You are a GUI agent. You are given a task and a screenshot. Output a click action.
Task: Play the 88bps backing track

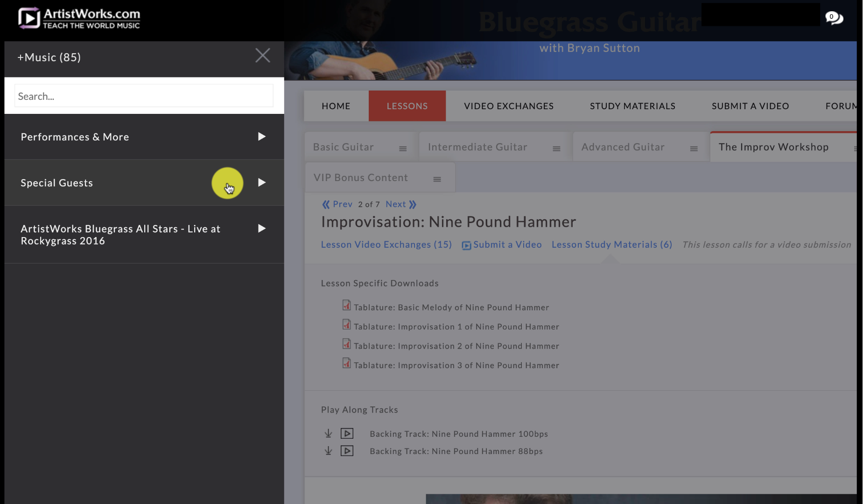click(347, 451)
